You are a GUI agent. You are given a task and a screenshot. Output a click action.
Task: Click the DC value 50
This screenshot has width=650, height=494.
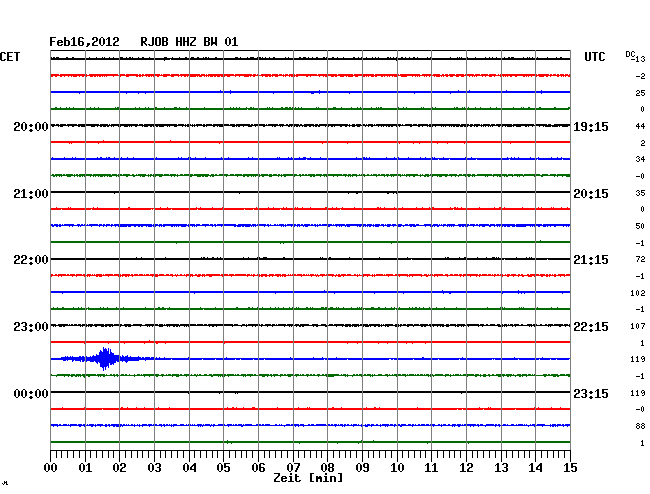[640, 226]
